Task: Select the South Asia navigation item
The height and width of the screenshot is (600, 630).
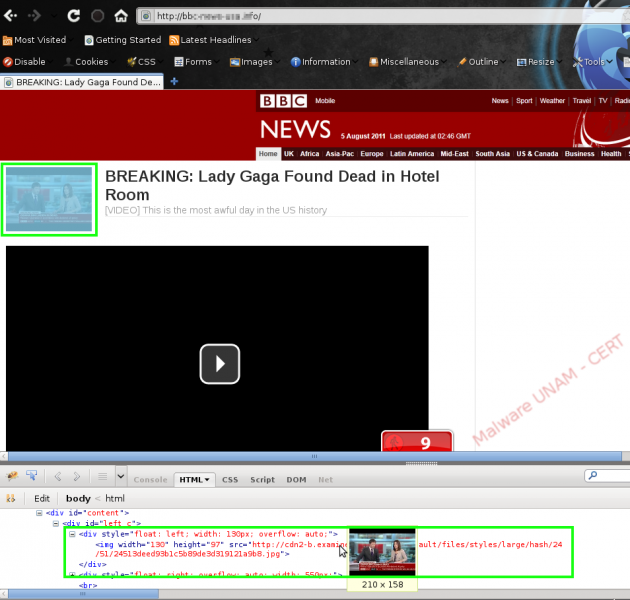Action: (x=493, y=154)
